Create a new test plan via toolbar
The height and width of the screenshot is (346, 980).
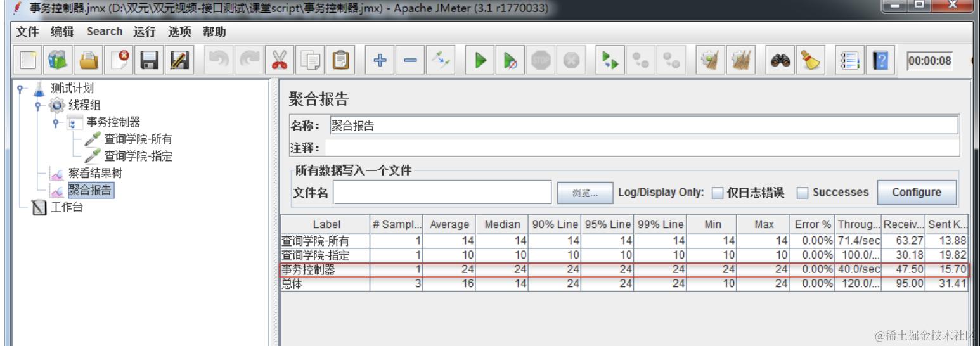tap(28, 60)
